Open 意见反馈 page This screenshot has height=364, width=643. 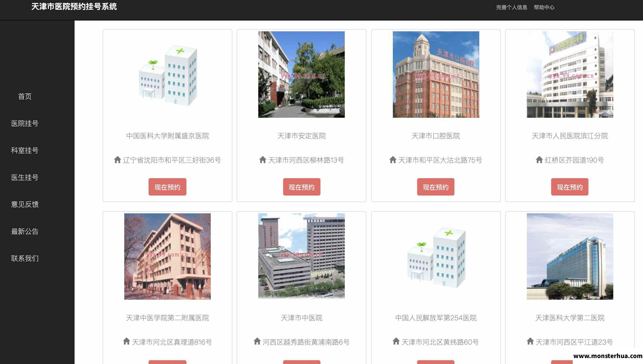click(25, 204)
